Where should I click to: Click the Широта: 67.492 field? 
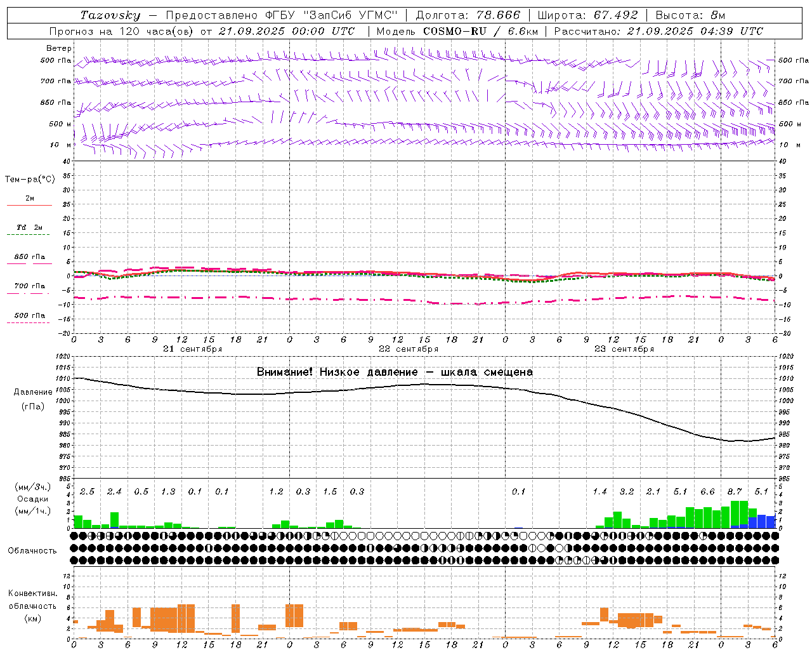coord(587,15)
